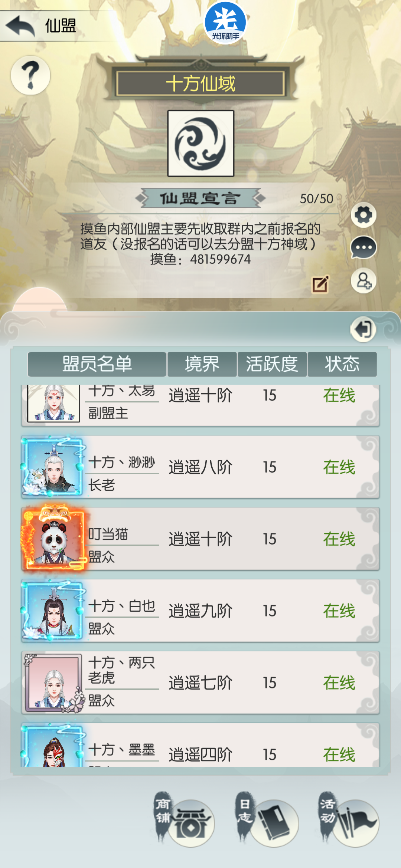The image size is (401, 868).
Task: Select the alliance emblem image
Action: tap(201, 143)
